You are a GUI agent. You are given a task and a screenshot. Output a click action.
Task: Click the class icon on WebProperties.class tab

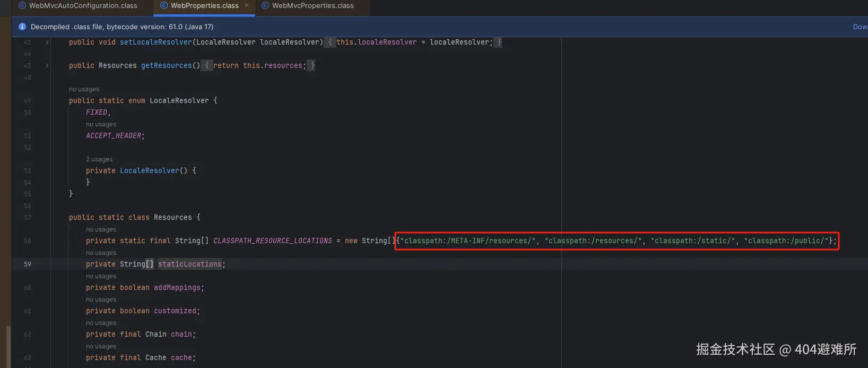[x=164, y=6]
